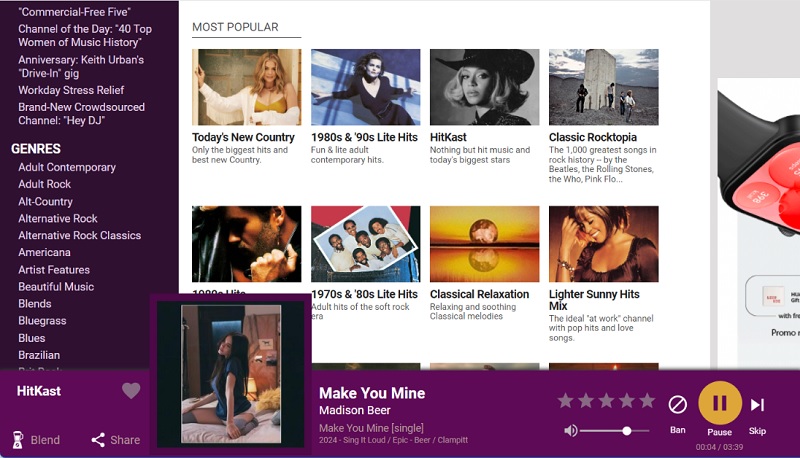Click the Madison Beer artist name
The width and height of the screenshot is (800, 458).
(355, 410)
